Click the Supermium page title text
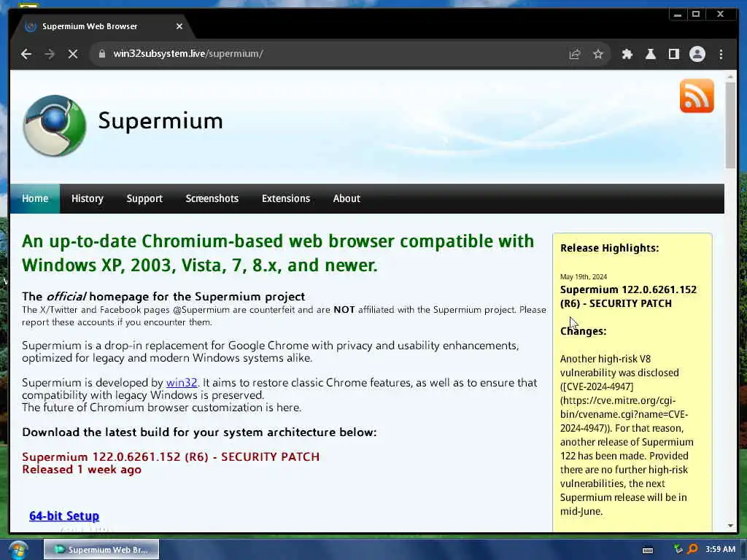 coord(160,121)
